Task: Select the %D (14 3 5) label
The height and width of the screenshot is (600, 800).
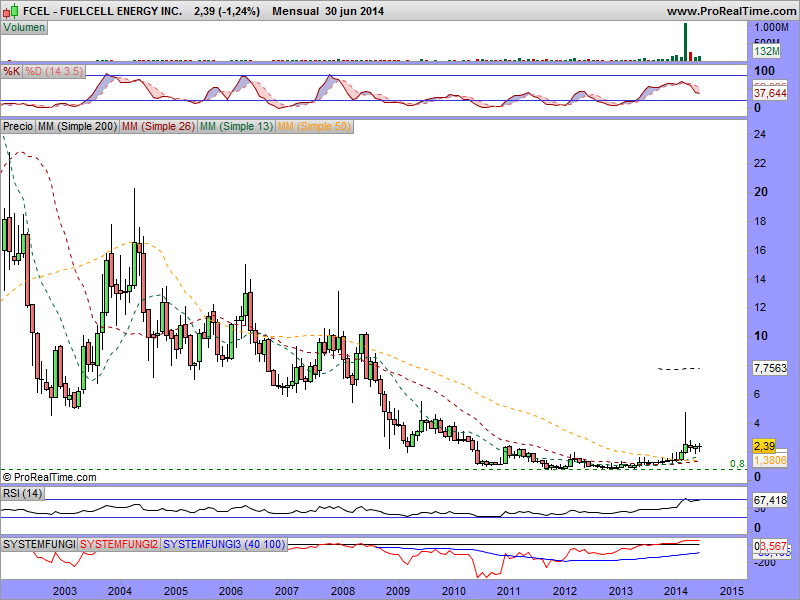Action: 54,71
